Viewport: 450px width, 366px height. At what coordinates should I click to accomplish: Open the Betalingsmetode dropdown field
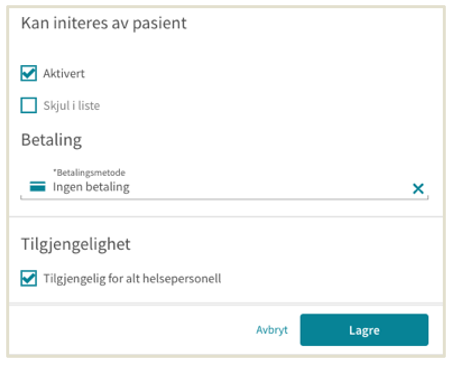point(224,183)
